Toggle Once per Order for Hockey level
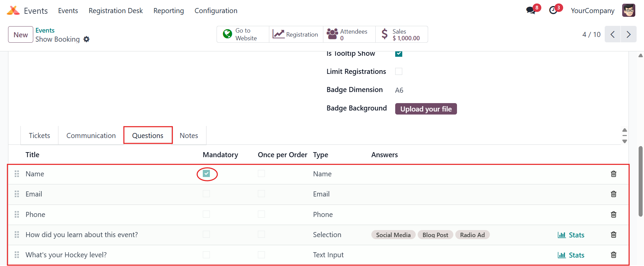Viewport: 644px width, 266px height. point(261,255)
